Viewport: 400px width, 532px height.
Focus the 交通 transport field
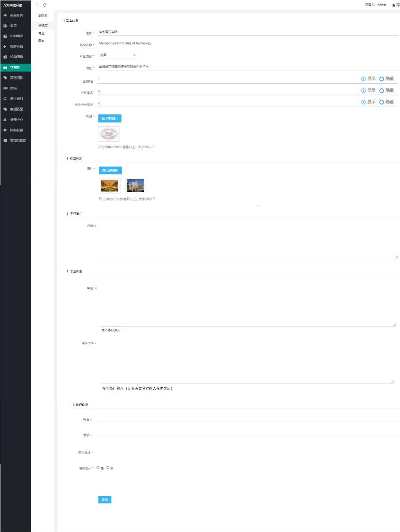tap(248, 434)
